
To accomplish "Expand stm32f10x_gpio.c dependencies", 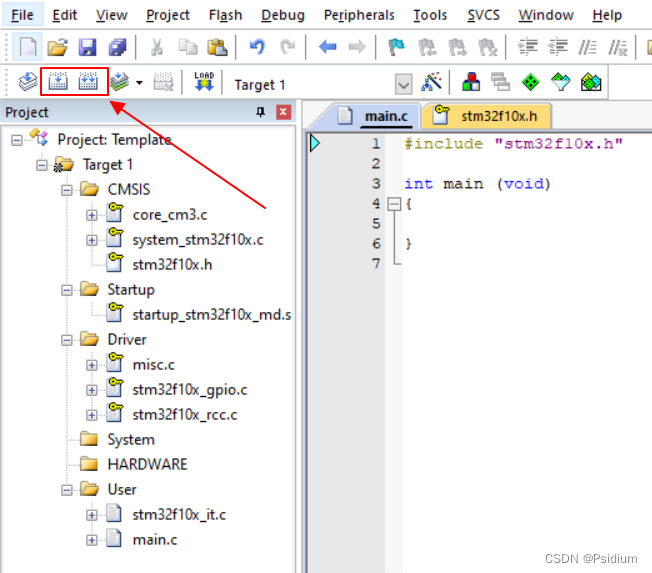I will [x=91, y=390].
